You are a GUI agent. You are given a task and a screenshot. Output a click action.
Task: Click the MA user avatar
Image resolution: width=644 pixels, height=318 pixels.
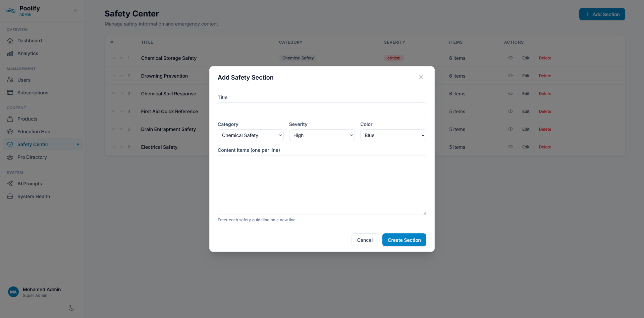click(13, 292)
